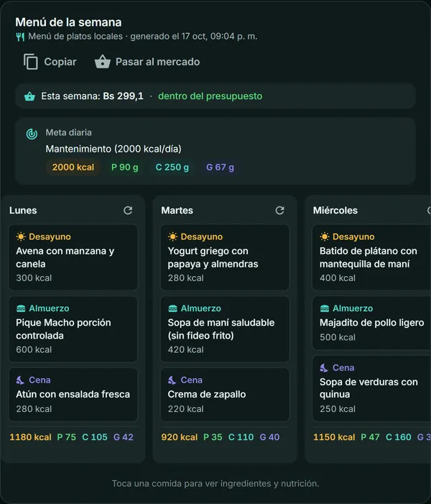Regenerate Lunes menu with refresh icon

tap(128, 210)
